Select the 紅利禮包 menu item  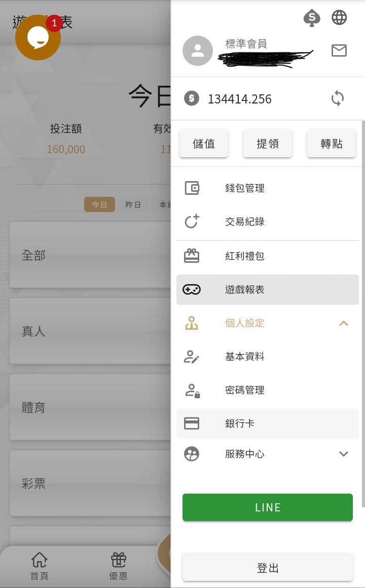[268, 256]
